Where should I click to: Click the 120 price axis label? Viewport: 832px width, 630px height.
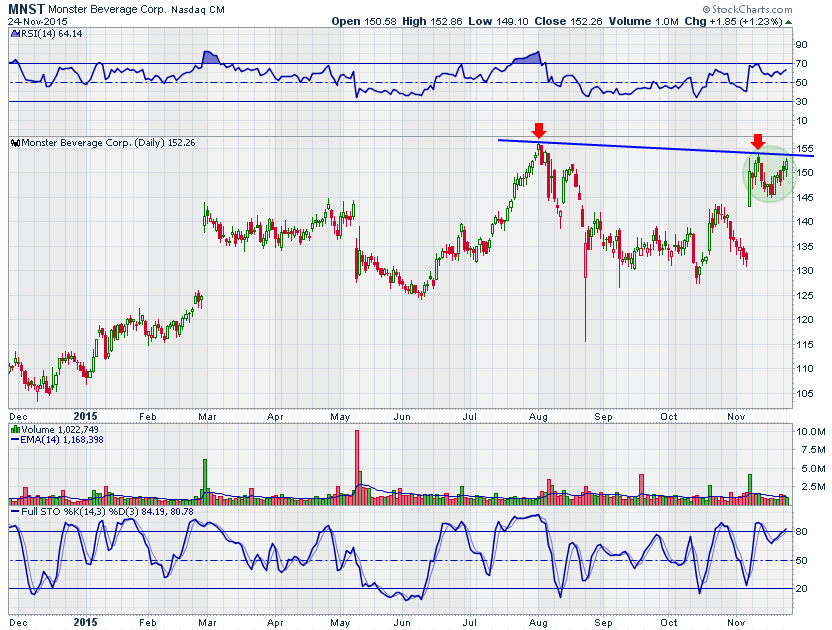[804, 320]
